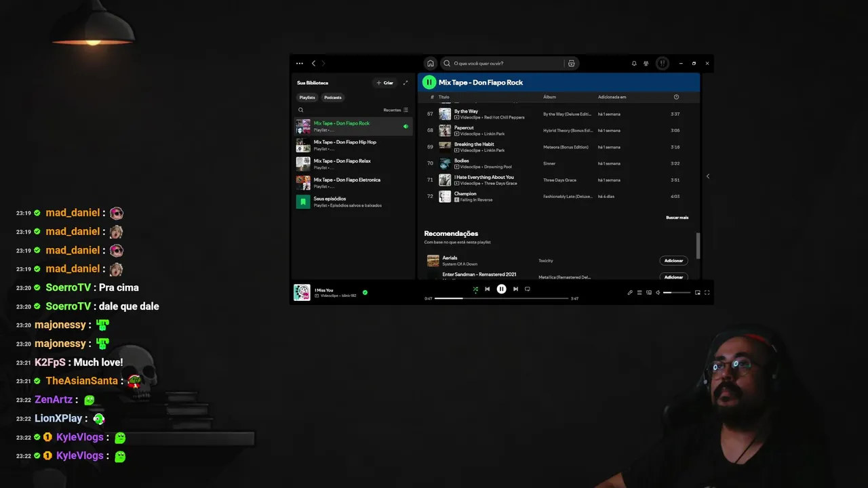Open artist link Three Days Grace
The width and height of the screenshot is (868, 488).
[500, 183]
